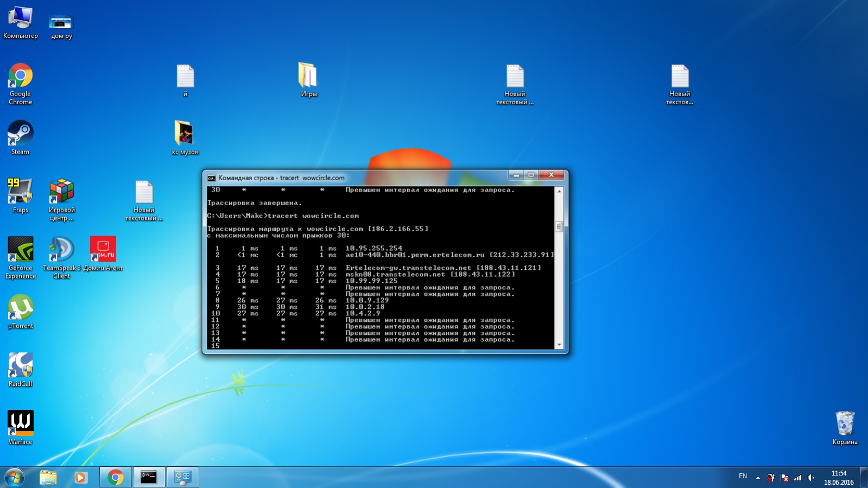Viewport: 868px width, 488px height.
Task: Show hidden system tray icons
Action: [x=758, y=478]
